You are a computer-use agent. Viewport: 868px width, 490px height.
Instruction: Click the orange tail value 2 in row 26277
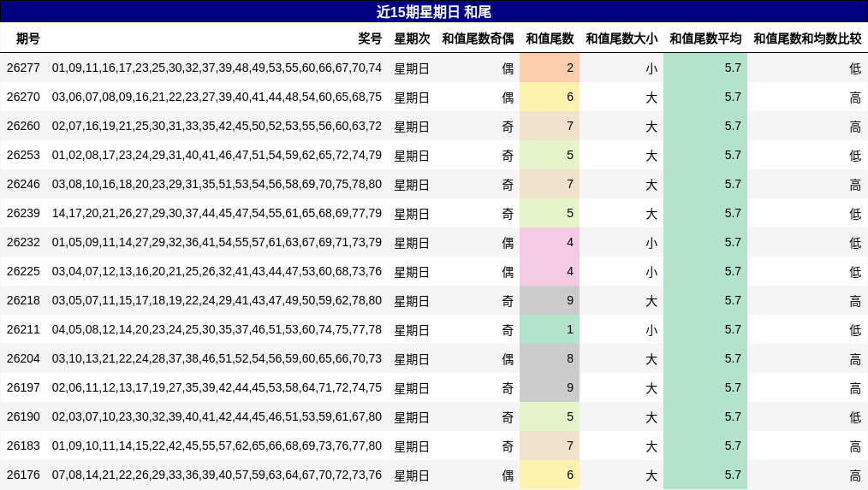point(550,68)
